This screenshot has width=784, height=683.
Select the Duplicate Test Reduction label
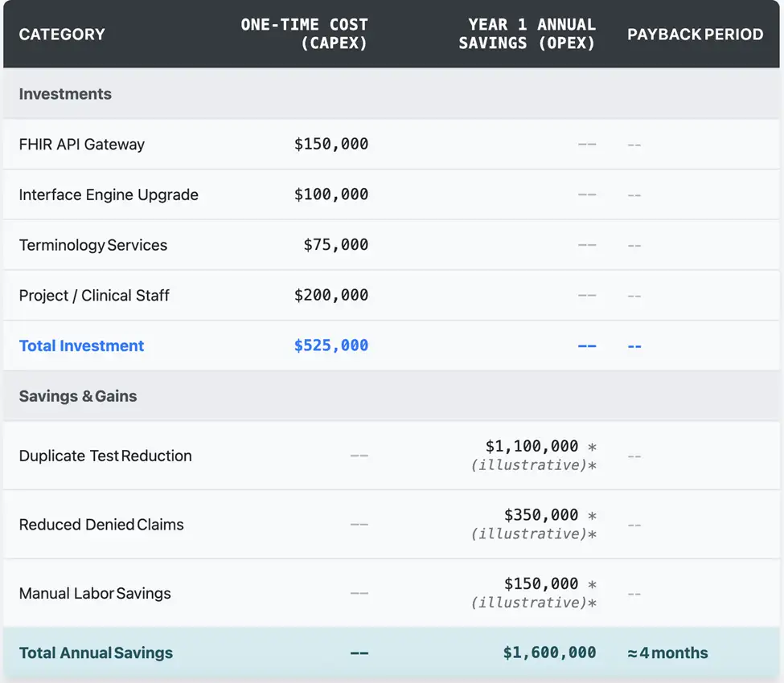105,456
